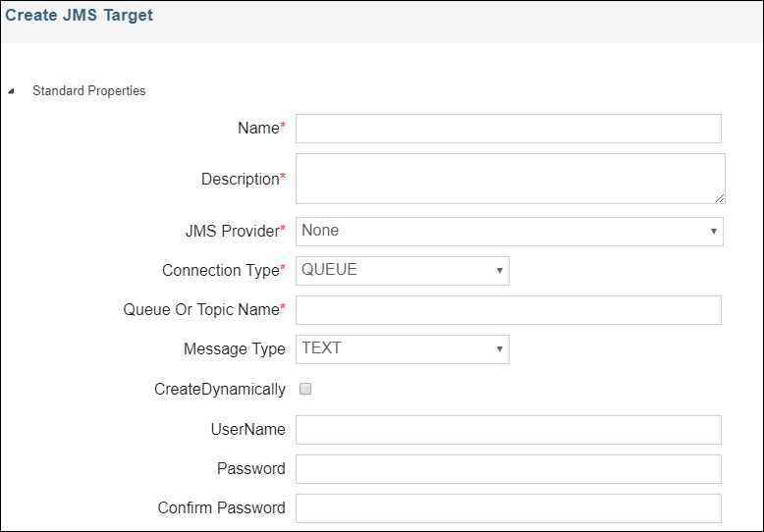Enable the CreateDynamically checkbox
The width and height of the screenshot is (764, 532).
tap(305, 390)
